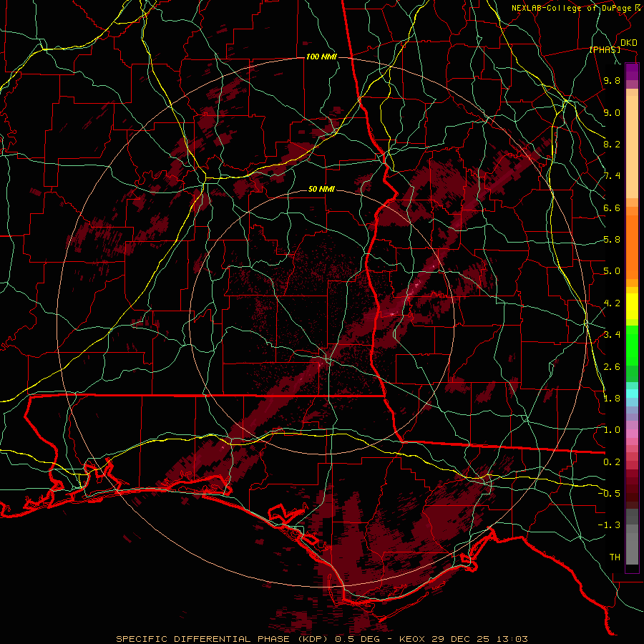Click the 1.8 scale value

pos(612,399)
